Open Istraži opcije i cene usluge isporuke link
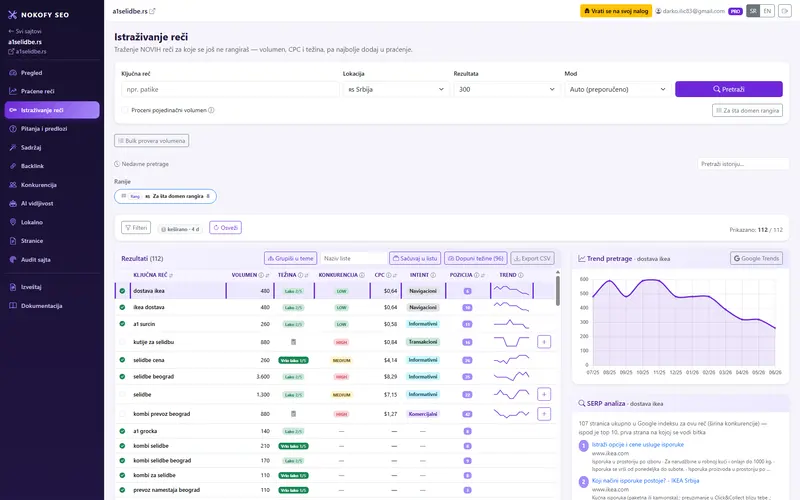 (x=637, y=444)
